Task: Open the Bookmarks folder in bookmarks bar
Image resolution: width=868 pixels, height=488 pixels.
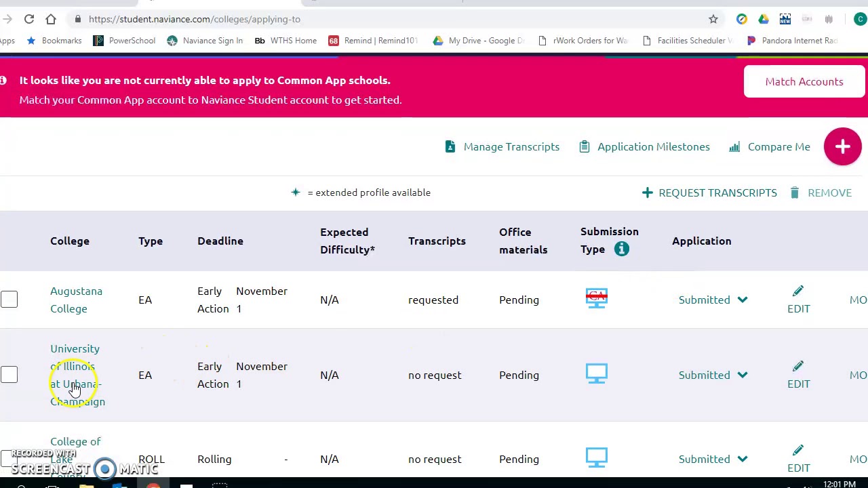Action: tap(54, 41)
